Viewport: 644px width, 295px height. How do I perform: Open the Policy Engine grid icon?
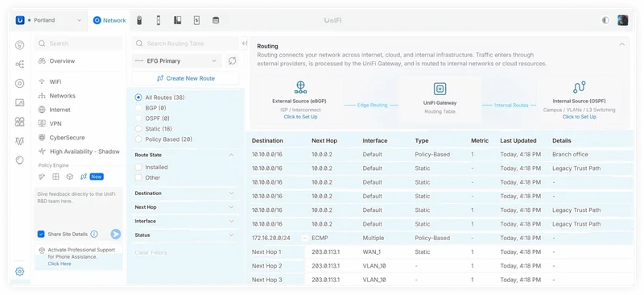56,177
